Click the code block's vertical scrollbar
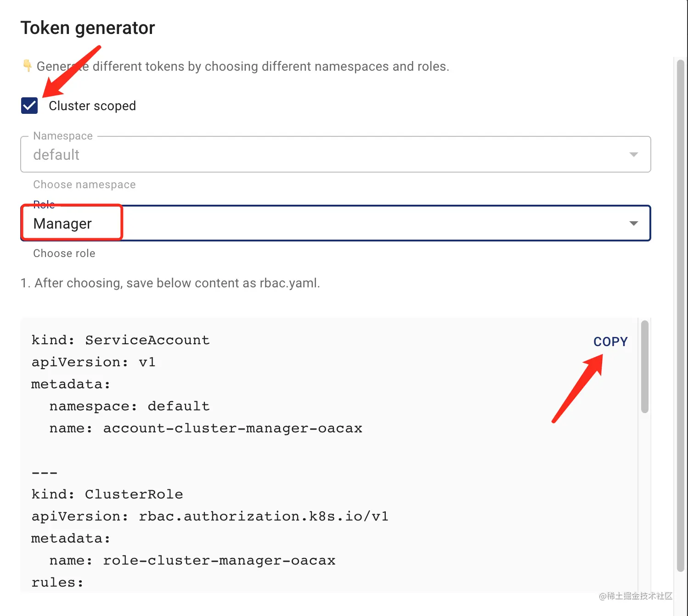 (645, 366)
